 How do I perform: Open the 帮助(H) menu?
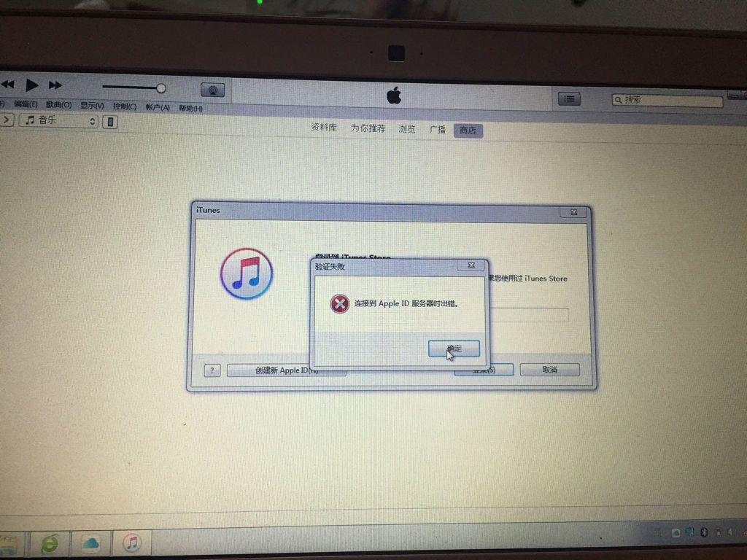click(190, 109)
